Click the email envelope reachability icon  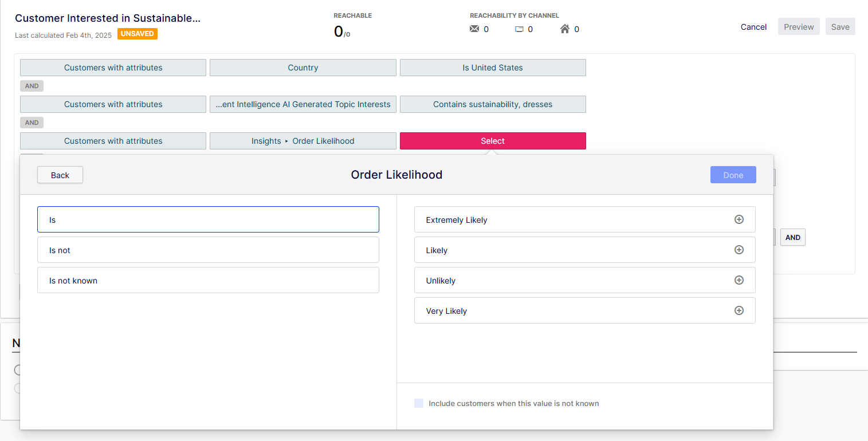[x=474, y=29]
